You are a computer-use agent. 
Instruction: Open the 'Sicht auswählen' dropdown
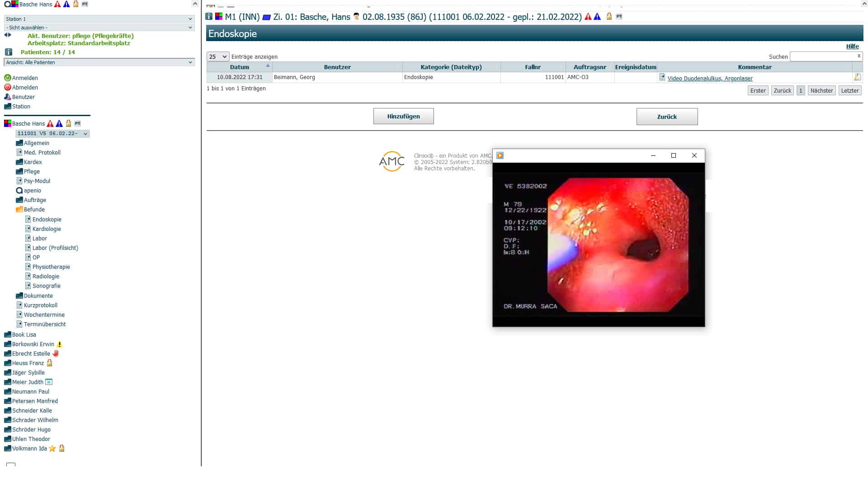click(x=99, y=28)
